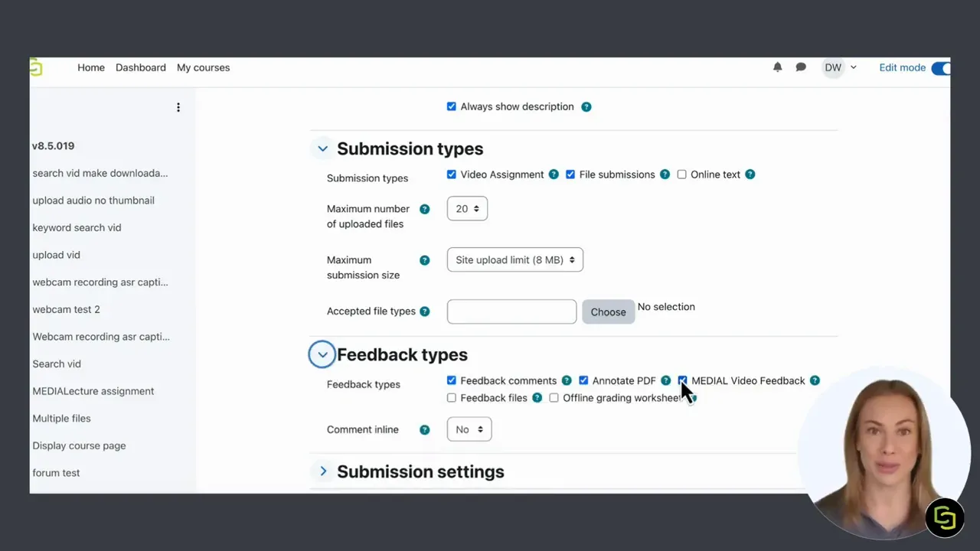The width and height of the screenshot is (980, 551).
Task: Open the Site upload limit dropdown
Action: pos(515,260)
